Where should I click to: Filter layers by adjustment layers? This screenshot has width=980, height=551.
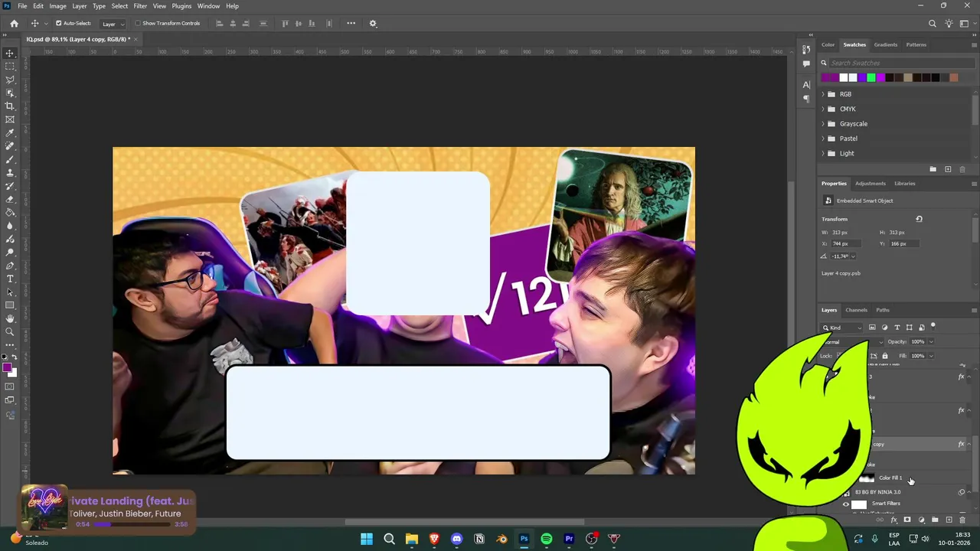coord(884,328)
